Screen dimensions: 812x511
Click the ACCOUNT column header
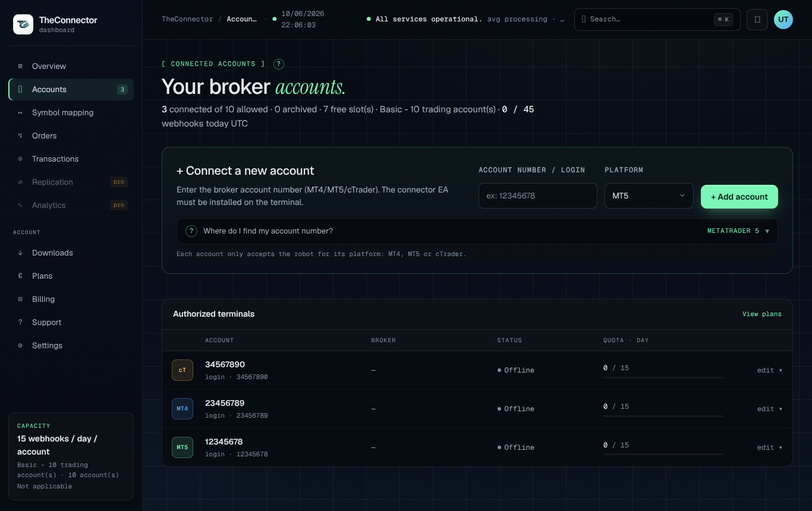[219, 340]
